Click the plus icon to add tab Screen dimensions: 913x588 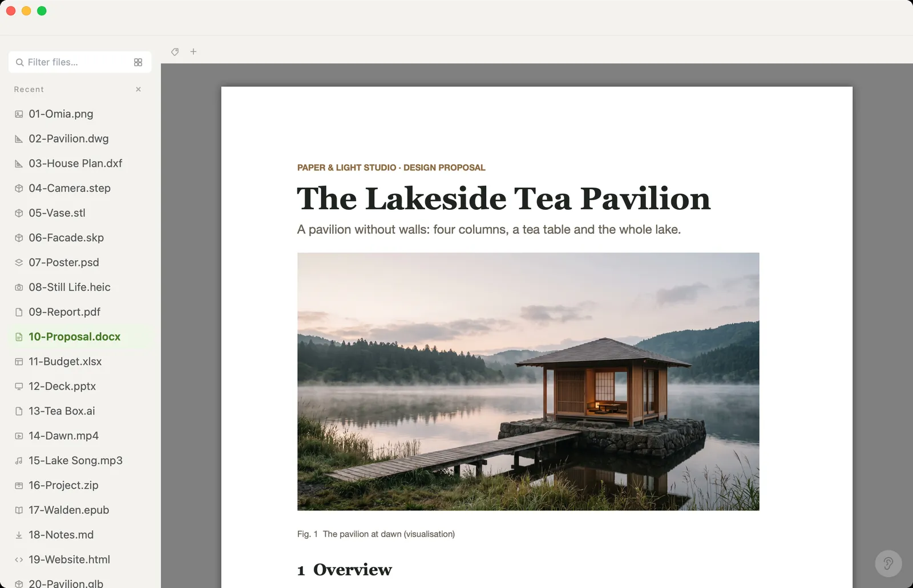tap(193, 51)
